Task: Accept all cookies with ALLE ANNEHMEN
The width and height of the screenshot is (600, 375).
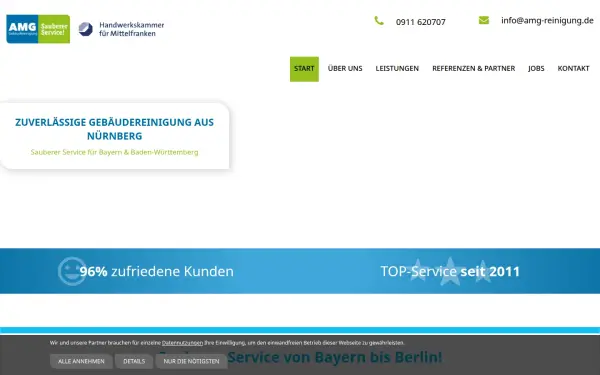Action: pos(81,361)
